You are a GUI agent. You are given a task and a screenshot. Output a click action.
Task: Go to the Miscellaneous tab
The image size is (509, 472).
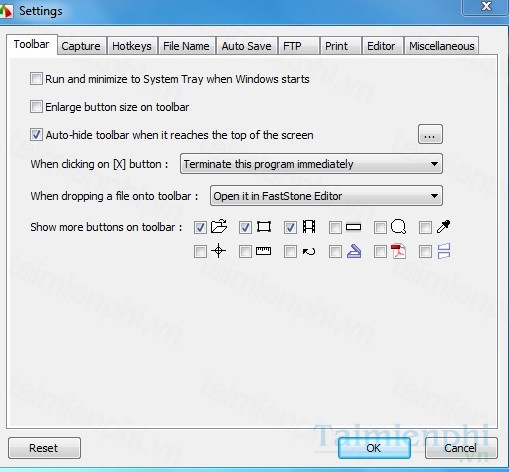[x=441, y=46]
